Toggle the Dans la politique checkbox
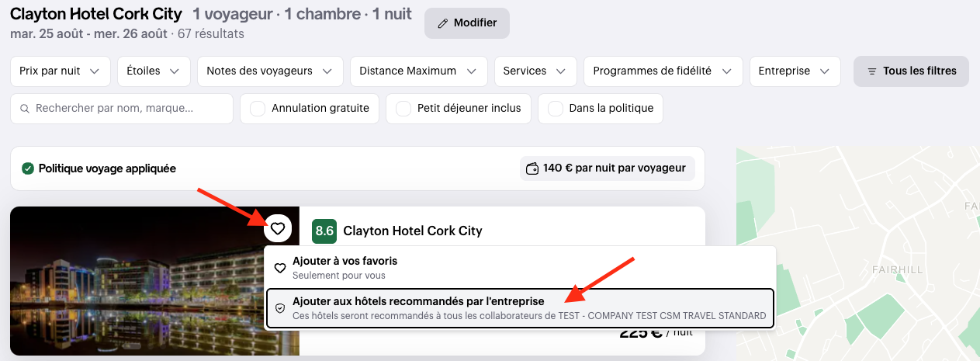980x361 pixels. coord(556,109)
